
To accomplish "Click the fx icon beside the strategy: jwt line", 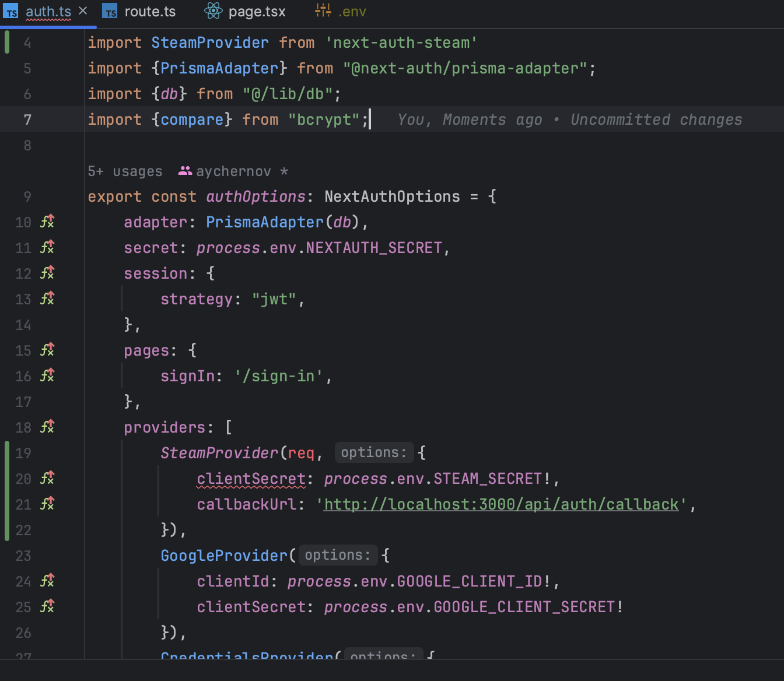I will tap(47, 299).
